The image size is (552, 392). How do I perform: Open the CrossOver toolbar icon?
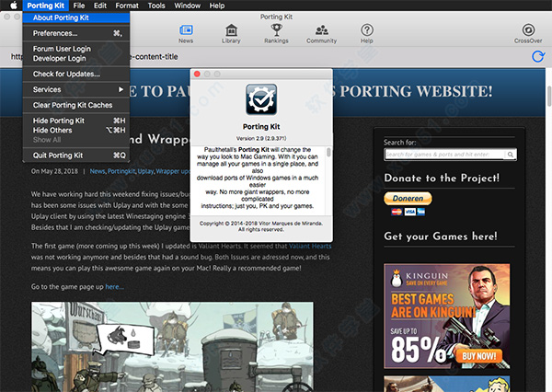pos(528,33)
